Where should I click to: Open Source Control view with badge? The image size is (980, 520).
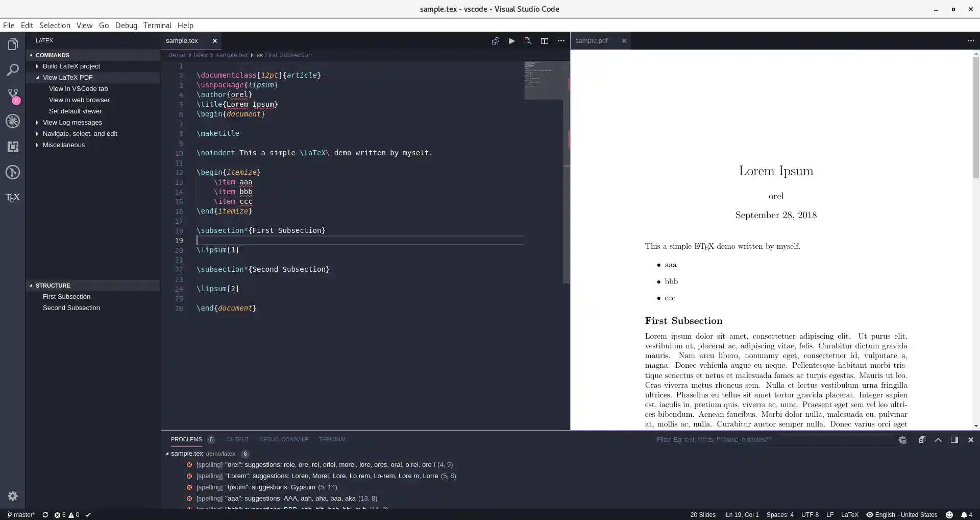(x=13, y=96)
